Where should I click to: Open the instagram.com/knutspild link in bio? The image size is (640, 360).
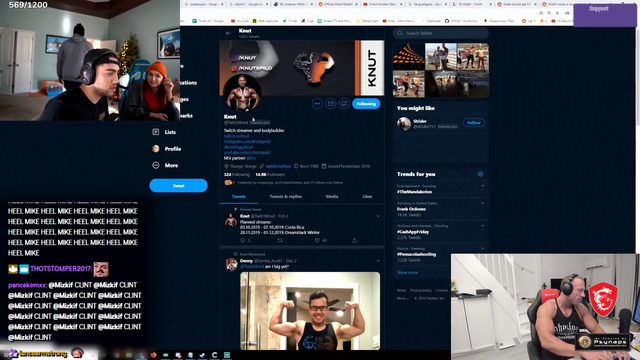click(x=247, y=141)
